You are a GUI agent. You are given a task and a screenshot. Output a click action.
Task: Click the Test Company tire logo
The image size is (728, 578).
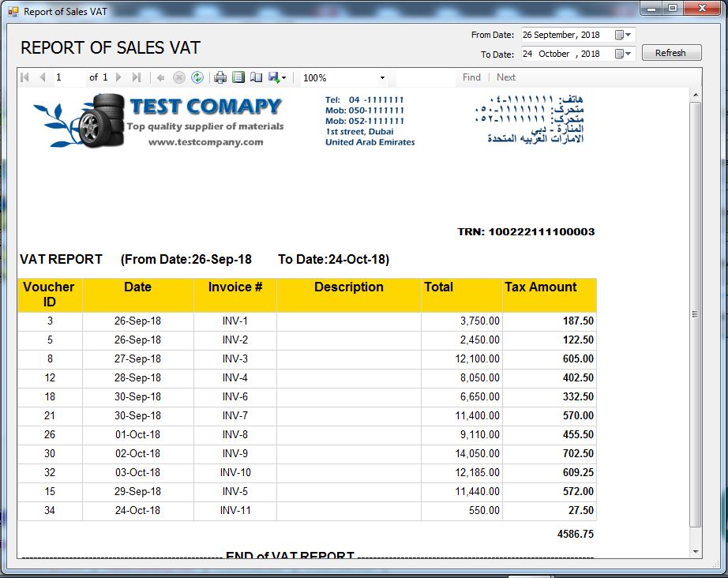coord(79,121)
